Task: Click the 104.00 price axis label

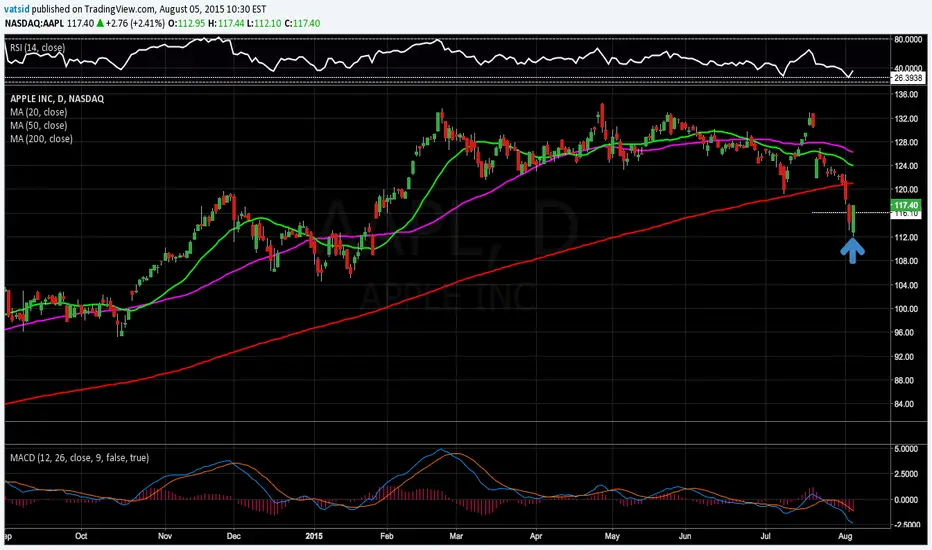Action: pos(906,285)
